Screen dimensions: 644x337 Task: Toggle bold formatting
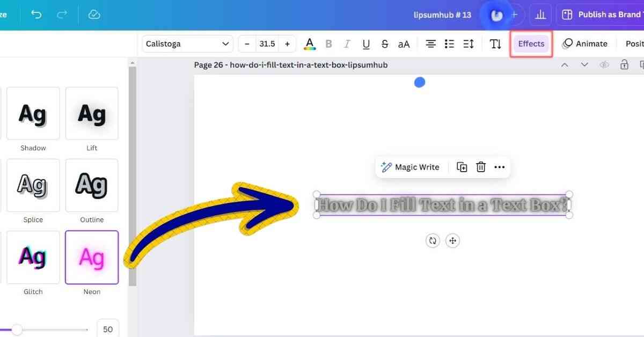329,44
